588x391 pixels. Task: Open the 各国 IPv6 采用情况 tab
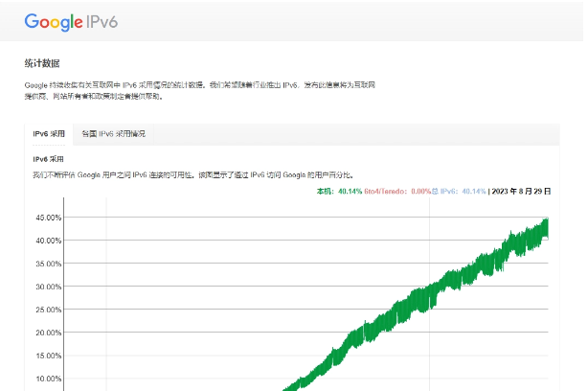(113, 134)
